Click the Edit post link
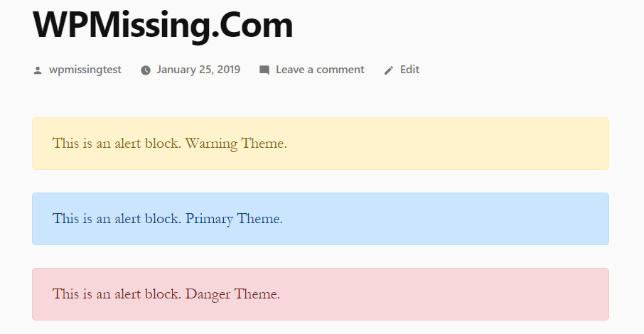 click(409, 70)
